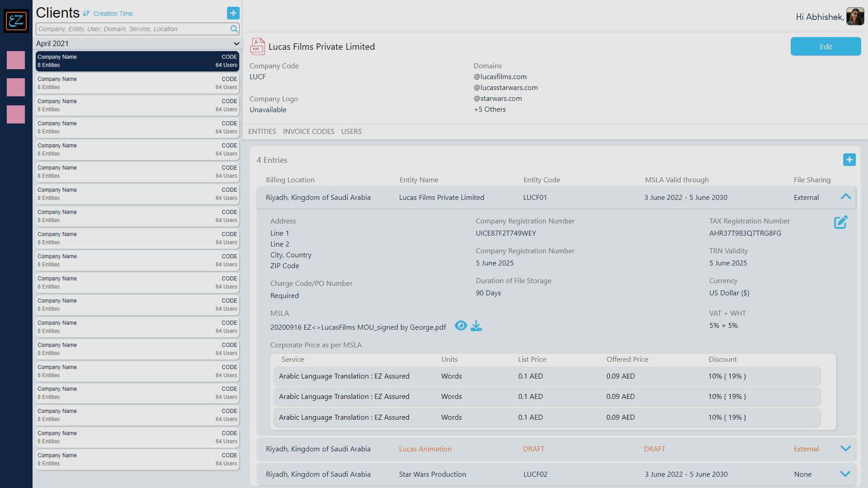Click the search magnifying glass icon
This screenshot has width=868, height=488.
point(234,28)
